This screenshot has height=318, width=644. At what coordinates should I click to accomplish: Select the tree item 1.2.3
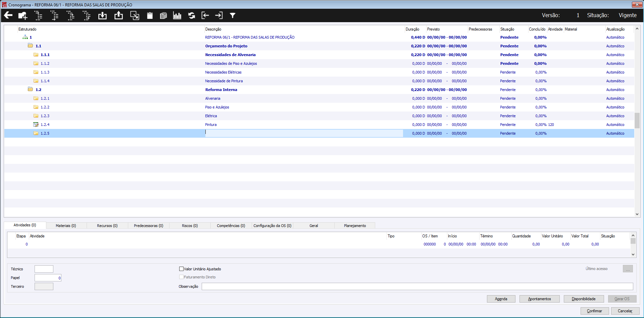tap(45, 116)
